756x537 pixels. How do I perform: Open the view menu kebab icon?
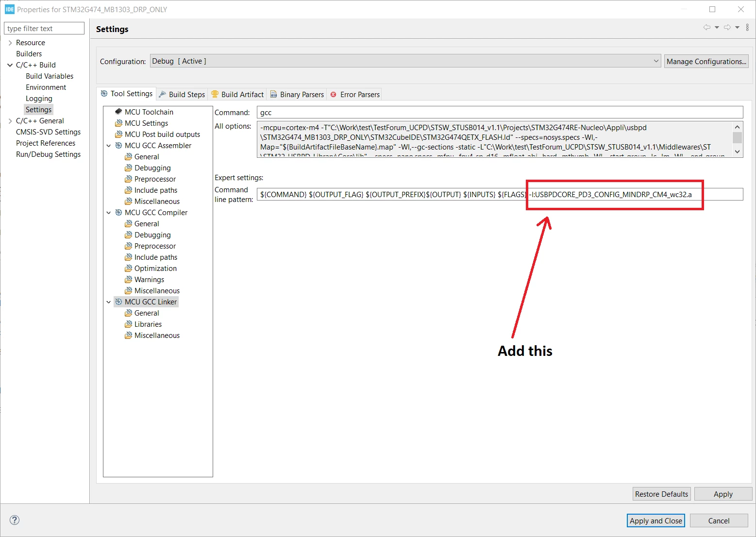[747, 27]
